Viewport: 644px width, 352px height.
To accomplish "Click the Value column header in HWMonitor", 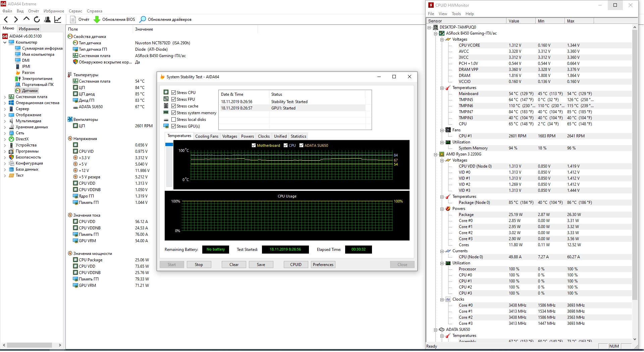I will tap(521, 21).
